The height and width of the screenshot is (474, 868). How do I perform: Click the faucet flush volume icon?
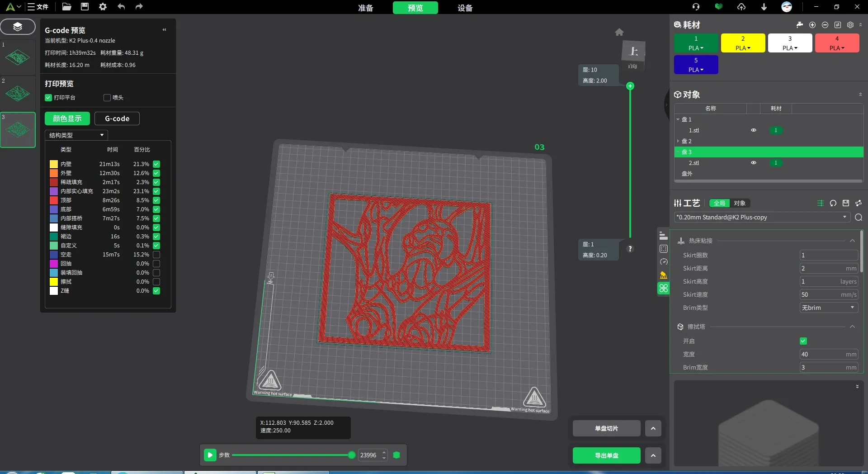[799, 25]
